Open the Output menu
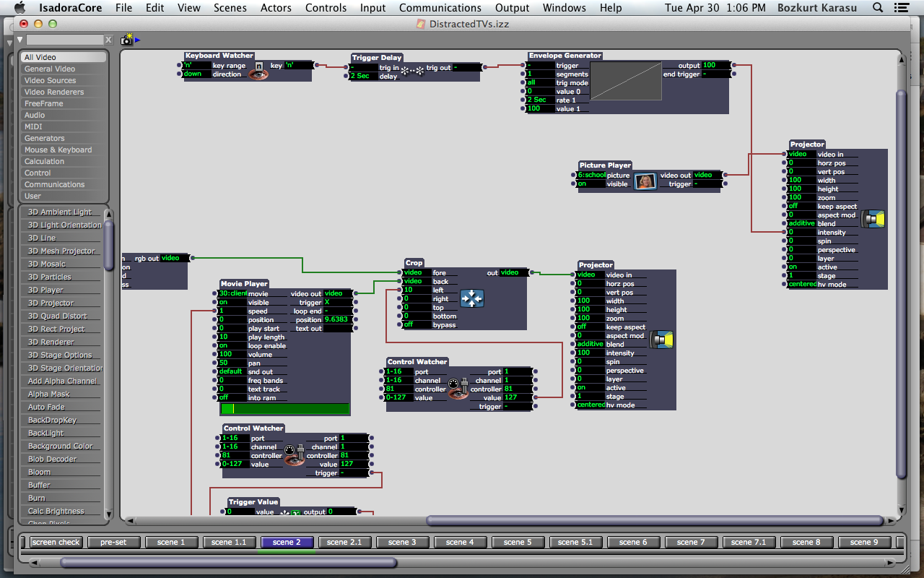This screenshot has height=578, width=924. click(512, 8)
